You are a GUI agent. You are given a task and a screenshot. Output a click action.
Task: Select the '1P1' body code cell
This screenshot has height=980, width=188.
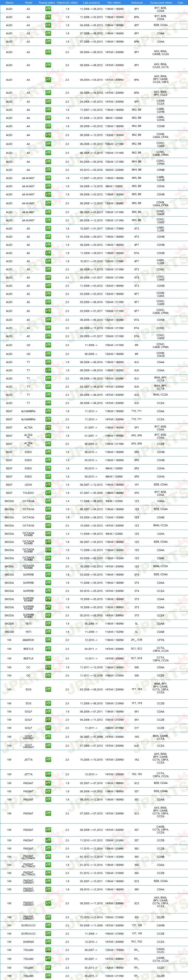point(137,485)
